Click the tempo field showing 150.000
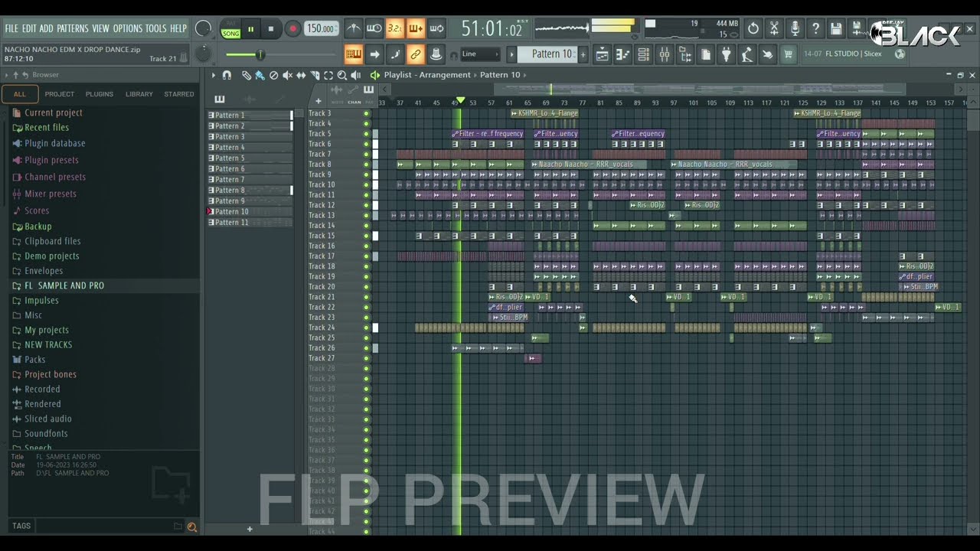Screen dimensions: 980x551 point(322,29)
